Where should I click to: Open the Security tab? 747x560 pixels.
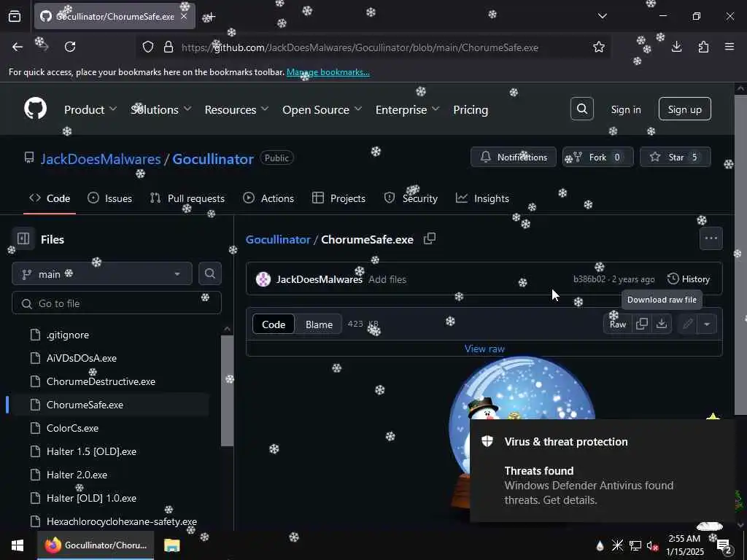pos(411,198)
